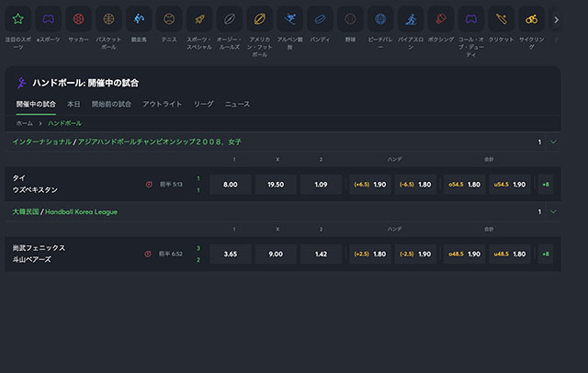Open the サッカー (soccer) sport icon
This screenshot has height=373, width=588.
tap(79, 18)
